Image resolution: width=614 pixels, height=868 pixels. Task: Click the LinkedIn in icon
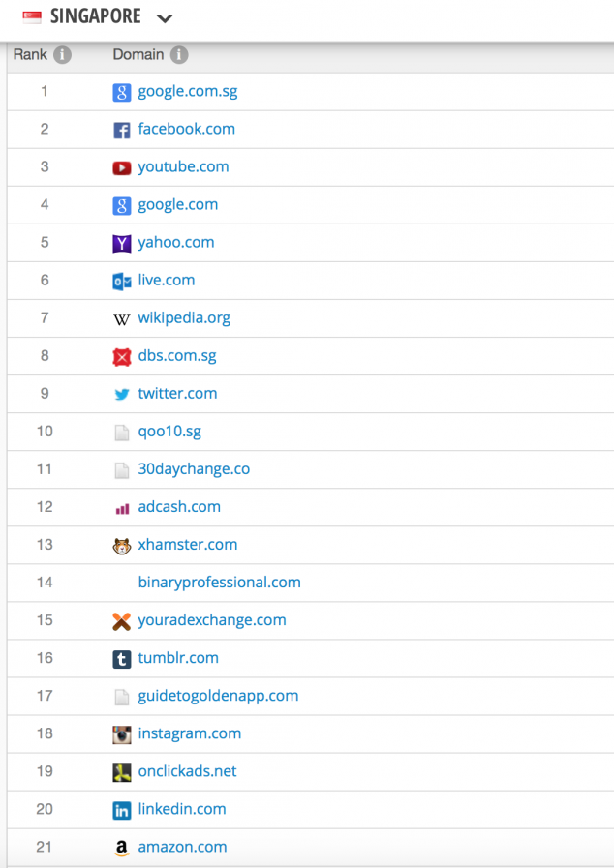[121, 810]
